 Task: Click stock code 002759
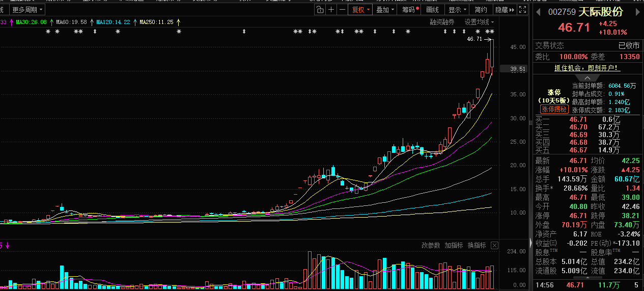pos(562,12)
